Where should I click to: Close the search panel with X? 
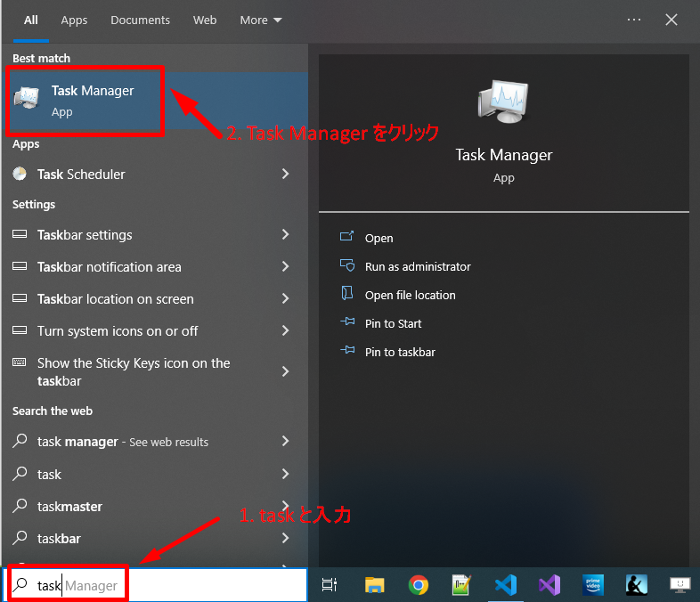pyautogui.click(x=671, y=20)
